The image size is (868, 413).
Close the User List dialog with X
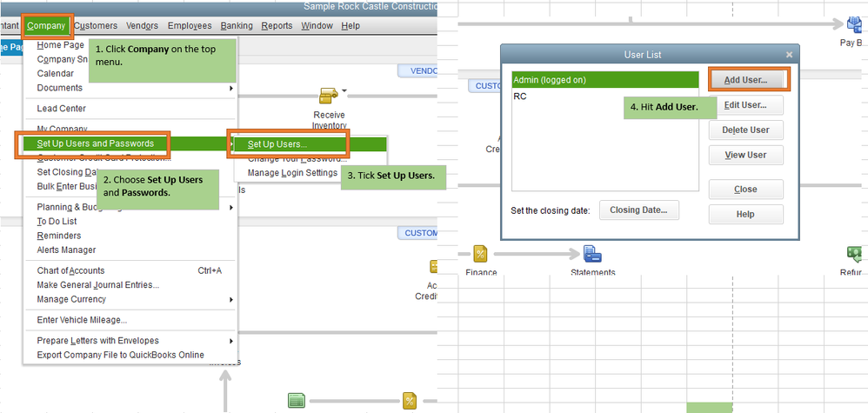click(789, 54)
